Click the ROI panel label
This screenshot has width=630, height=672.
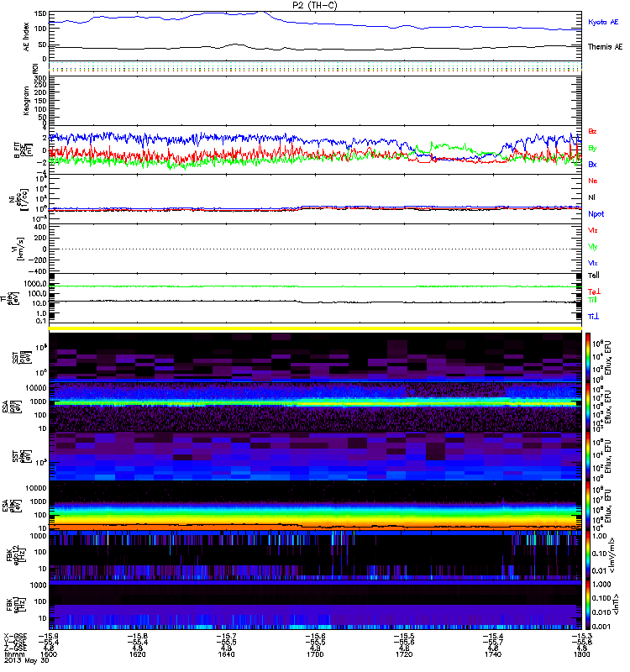pyautogui.click(x=36, y=68)
